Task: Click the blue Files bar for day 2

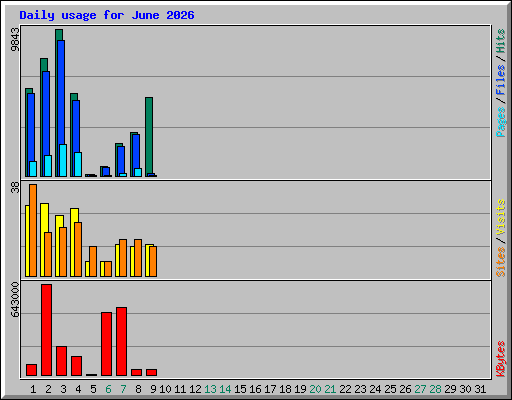Action: coord(46,113)
